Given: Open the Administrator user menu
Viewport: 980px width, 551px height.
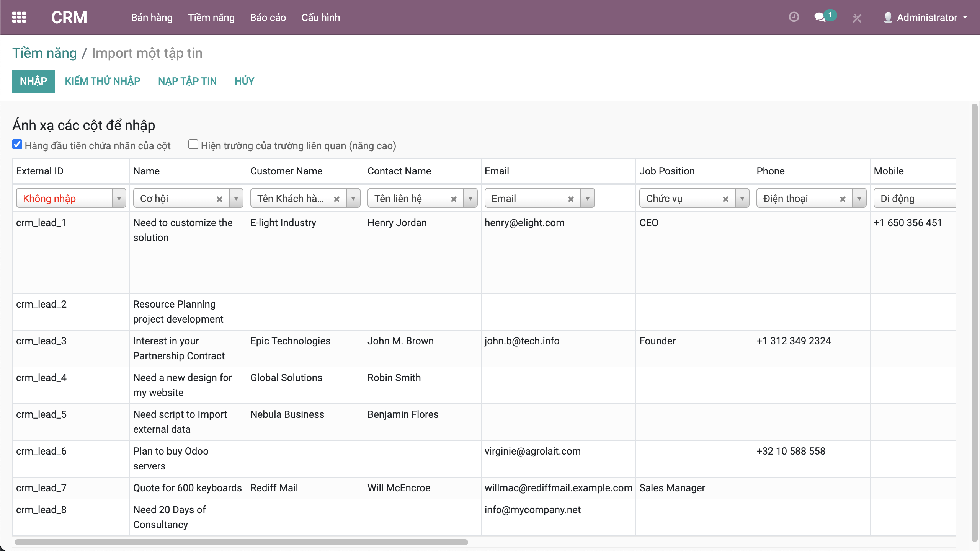Looking at the screenshot, I should coord(926,18).
